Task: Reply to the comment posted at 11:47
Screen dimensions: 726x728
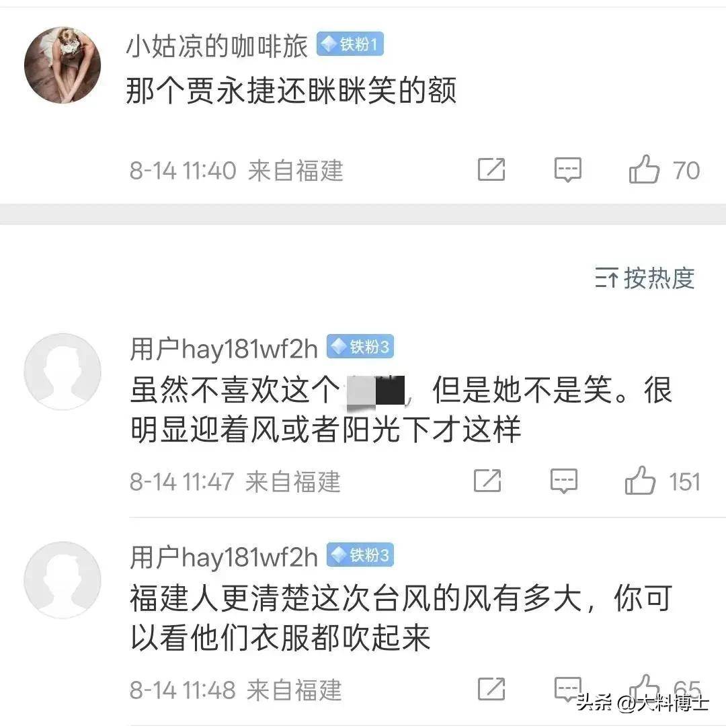Action: point(564,481)
